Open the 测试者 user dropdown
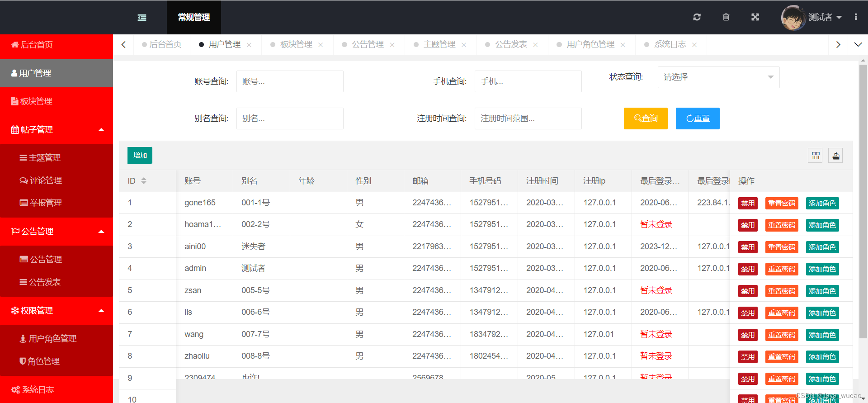This screenshot has width=868, height=403. 825,17
